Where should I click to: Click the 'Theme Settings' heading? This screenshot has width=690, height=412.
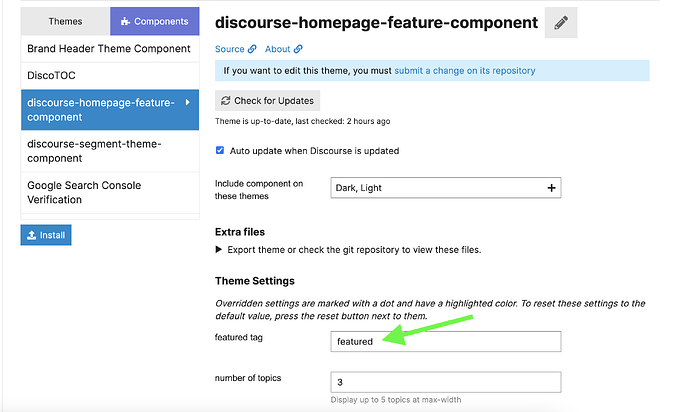click(255, 281)
